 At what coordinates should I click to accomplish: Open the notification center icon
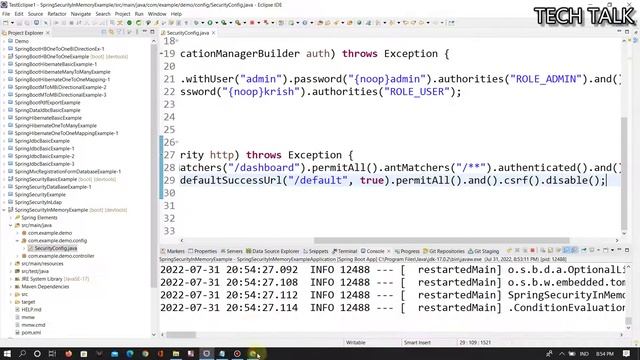coord(627,353)
